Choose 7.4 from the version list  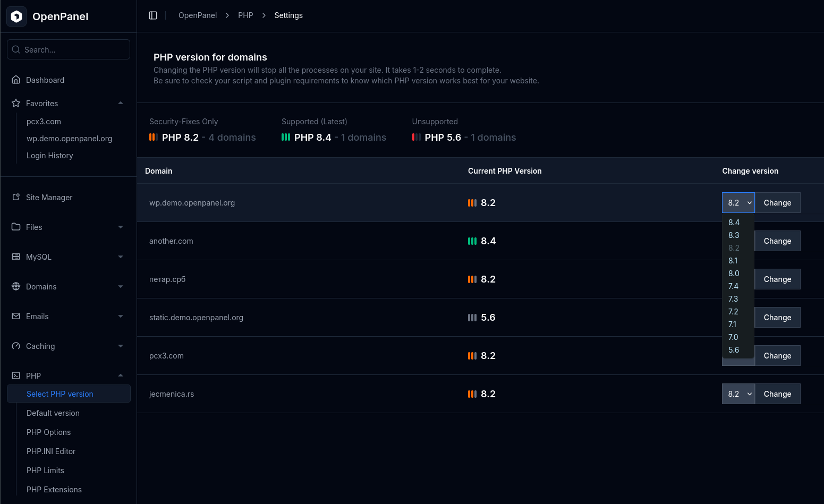pos(738,286)
